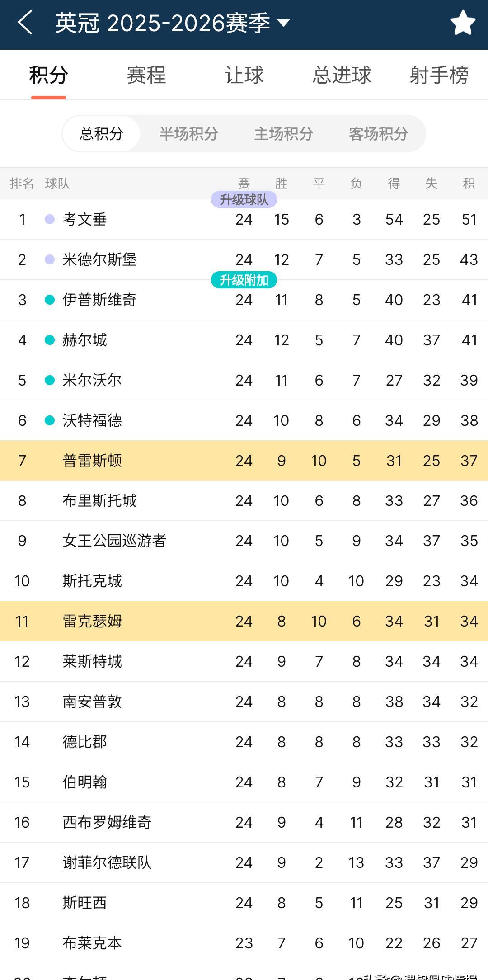Enable the 客场积分 view
The image size is (488, 980).
coord(378,134)
